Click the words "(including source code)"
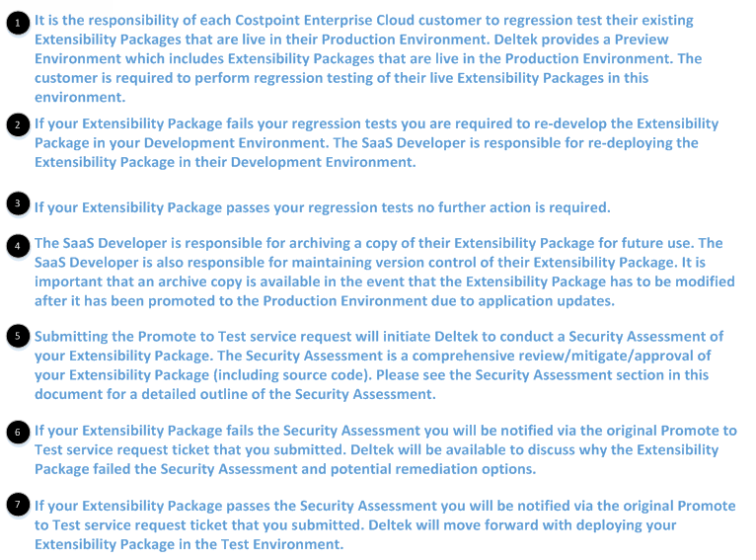The image size is (756, 560). (x=281, y=375)
